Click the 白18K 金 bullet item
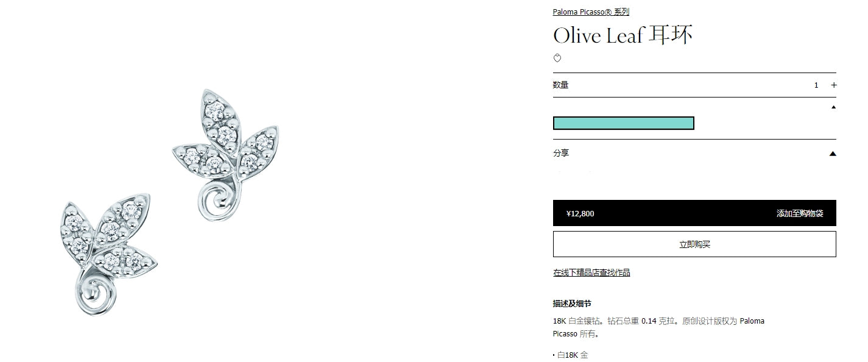Viewport: 868px width, 362px height. click(x=573, y=355)
